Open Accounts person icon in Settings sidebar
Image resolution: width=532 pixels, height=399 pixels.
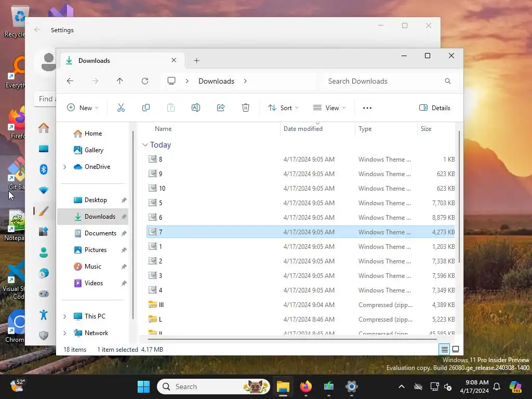44,252
